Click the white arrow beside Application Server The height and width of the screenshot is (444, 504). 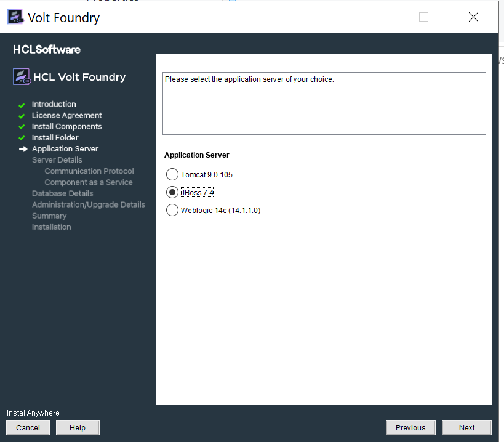pyautogui.click(x=23, y=149)
